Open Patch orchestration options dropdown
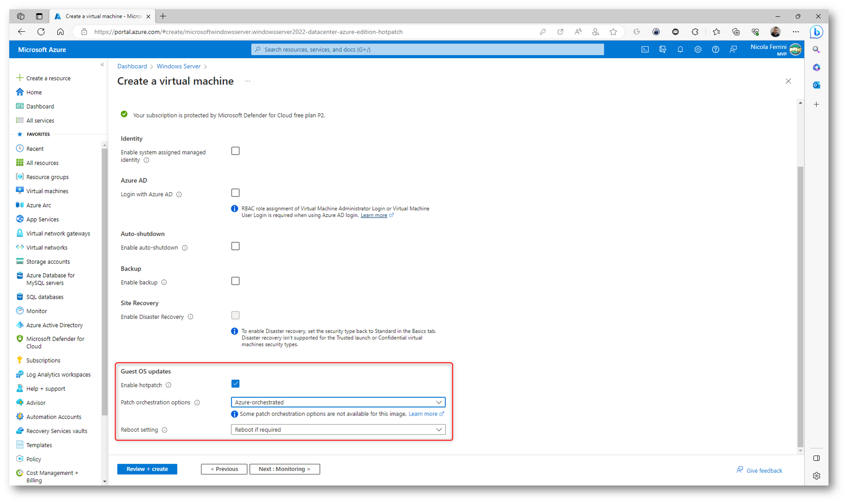This screenshot has width=847, height=504. [338, 402]
